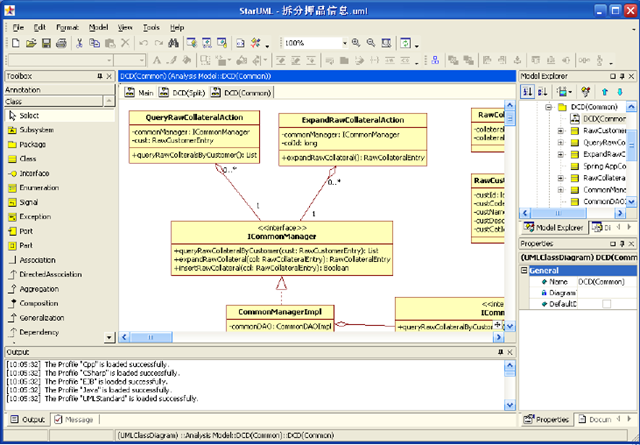Image resolution: width=640 pixels, height=445 pixels.
Task: Expand the RawCustomer tree node
Action: [x=561, y=131]
